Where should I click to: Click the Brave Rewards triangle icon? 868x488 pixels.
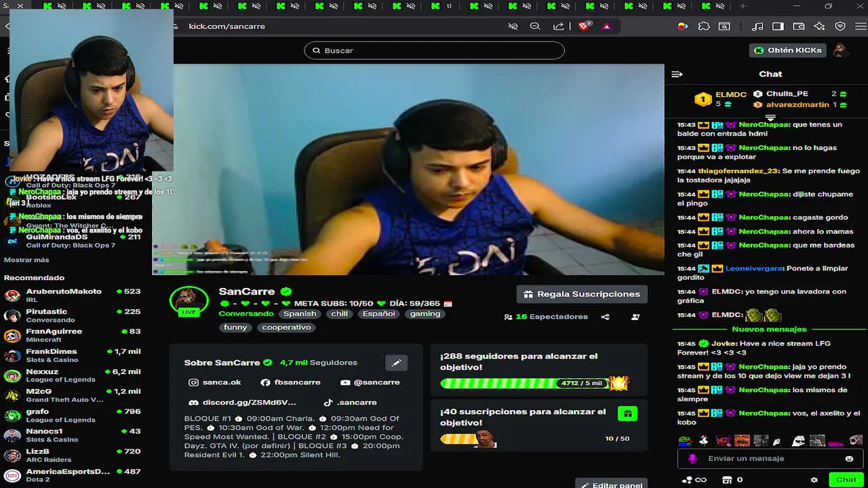click(x=607, y=26)
